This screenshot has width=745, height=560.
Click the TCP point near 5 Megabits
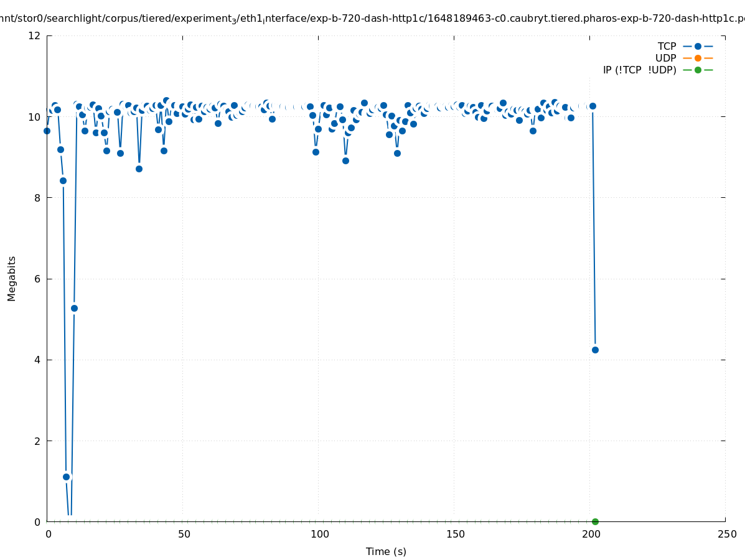click(x=74, y=308)
